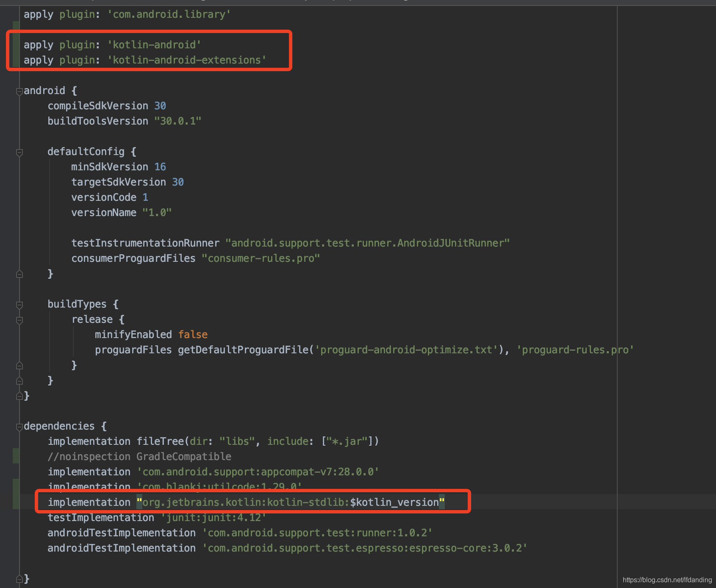Image resolution: width=716 pixels, height=588 pixels.
Task: Click 'kotlin-android' plugin string
Action: coord(154,45)
